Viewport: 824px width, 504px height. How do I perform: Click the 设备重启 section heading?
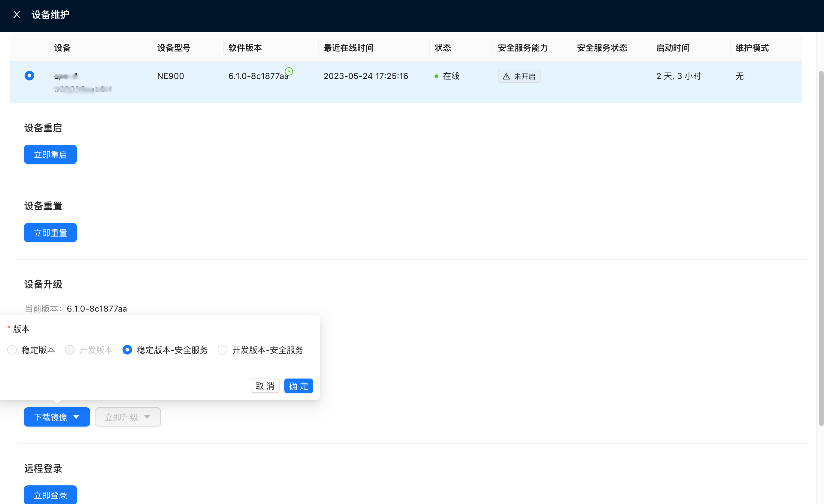[43, 128]
